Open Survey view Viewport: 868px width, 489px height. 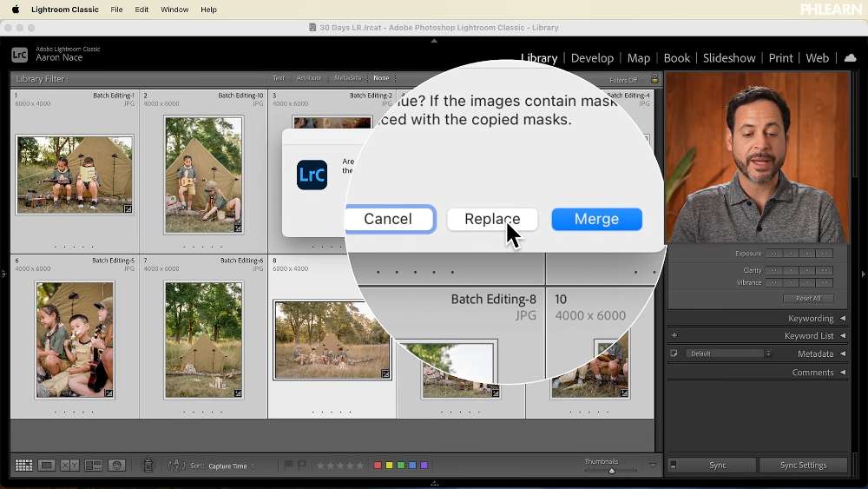click(93, 466)
